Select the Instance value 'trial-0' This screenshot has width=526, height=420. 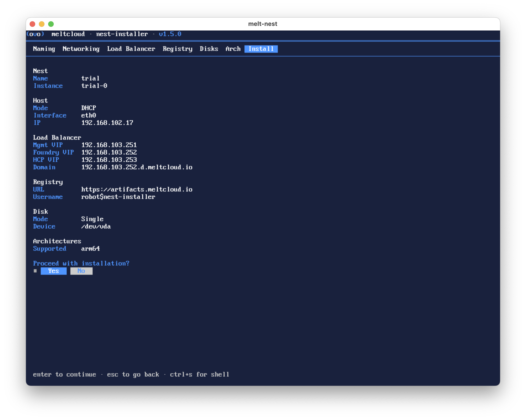click(94, 86)
